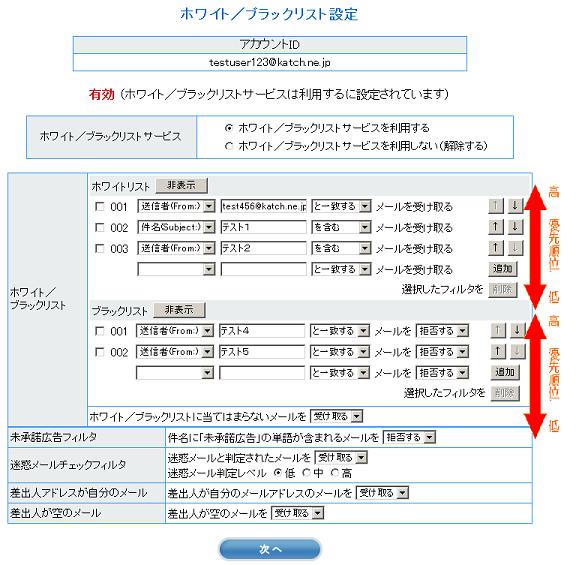Open match dropdown in new blacklist row
Screen dimensions: 579x565
340,373
